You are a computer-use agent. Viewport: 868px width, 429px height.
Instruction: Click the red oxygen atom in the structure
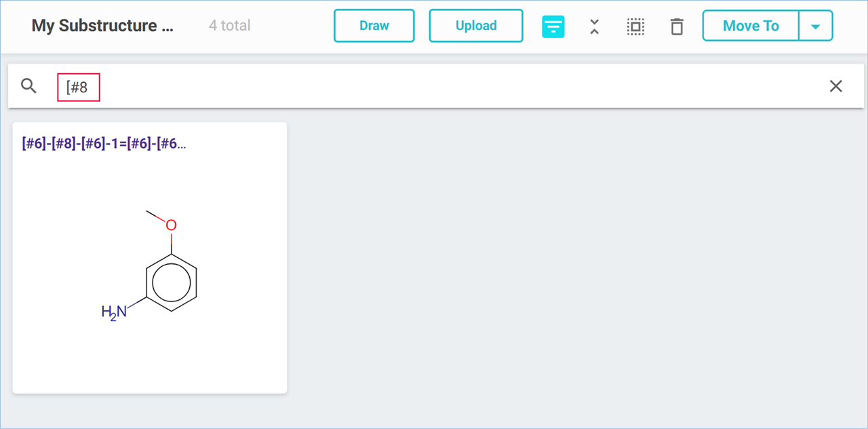pos(171,225)
